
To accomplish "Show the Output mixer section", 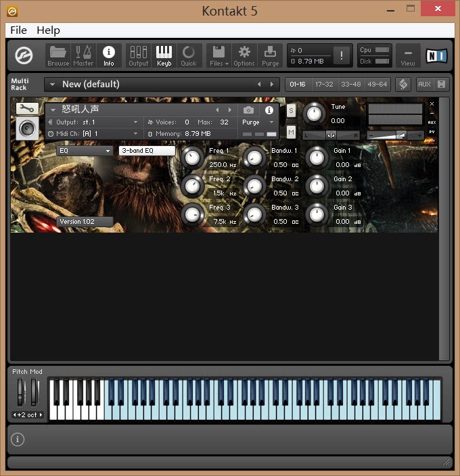I will [x=138, y=55].
